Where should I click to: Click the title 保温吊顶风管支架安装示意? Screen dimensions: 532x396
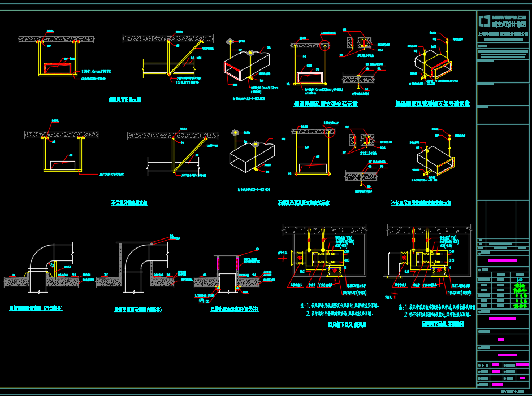tap(325, 104)
